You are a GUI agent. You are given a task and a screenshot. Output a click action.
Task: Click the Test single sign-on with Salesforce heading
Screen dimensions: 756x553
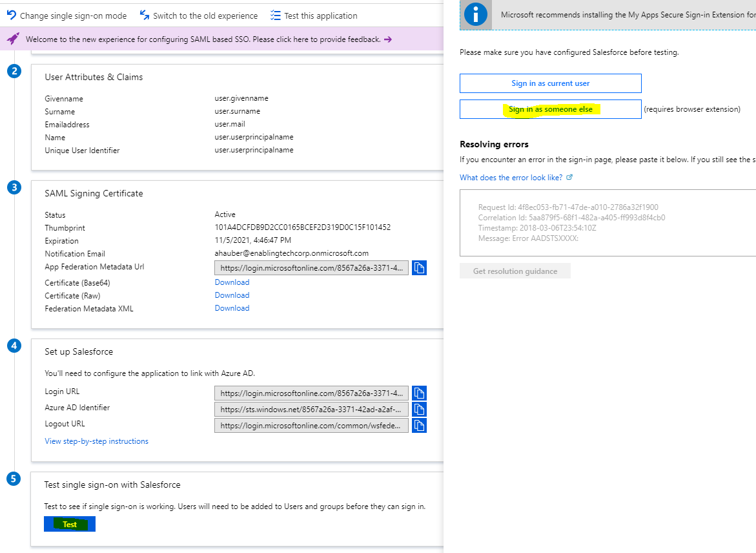(x=112, y=485)
